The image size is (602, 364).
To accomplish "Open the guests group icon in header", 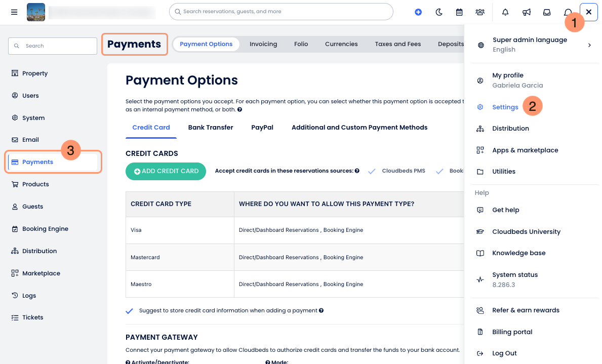I will [480, 12].
